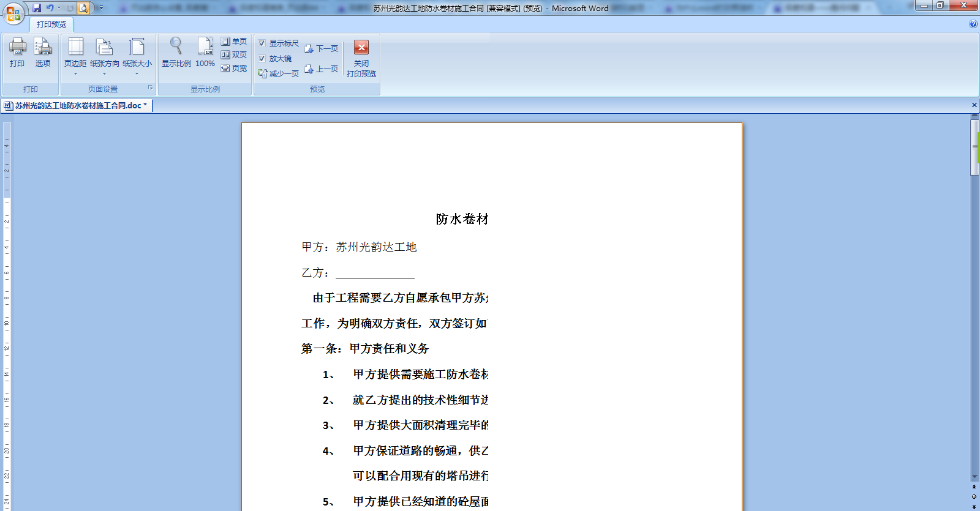Click list item 5、甲方提供已经知道的砼屋面
The width and height of the screenshot is (980, 511).
(x=405, y=502)
